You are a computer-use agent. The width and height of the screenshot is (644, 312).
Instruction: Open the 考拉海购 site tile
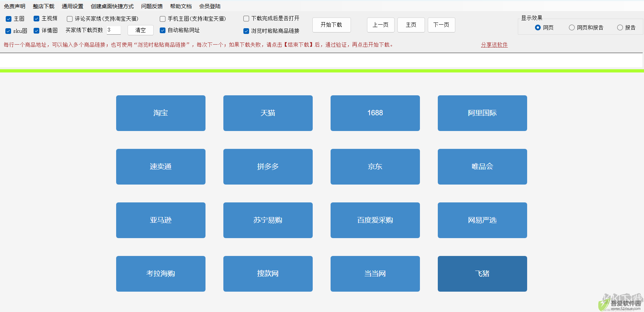click(161, 274)
